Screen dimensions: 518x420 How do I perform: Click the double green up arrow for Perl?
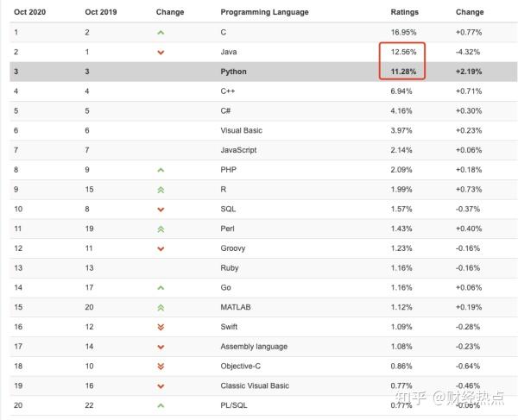click(161, 229)
